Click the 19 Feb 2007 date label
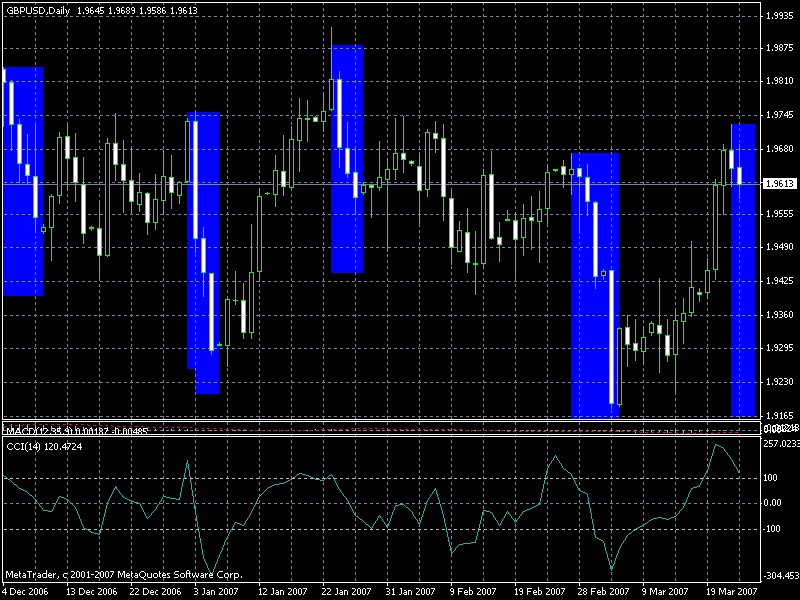Image resolution: width=800 pixels, height=600 pixels. coord(539,592)
